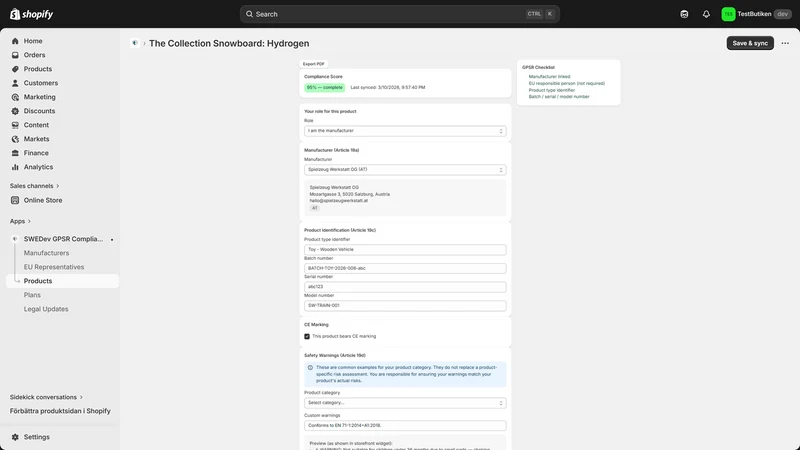
Task: Open the Sidekick icon in top bar
Action: (x=684, y=14)
